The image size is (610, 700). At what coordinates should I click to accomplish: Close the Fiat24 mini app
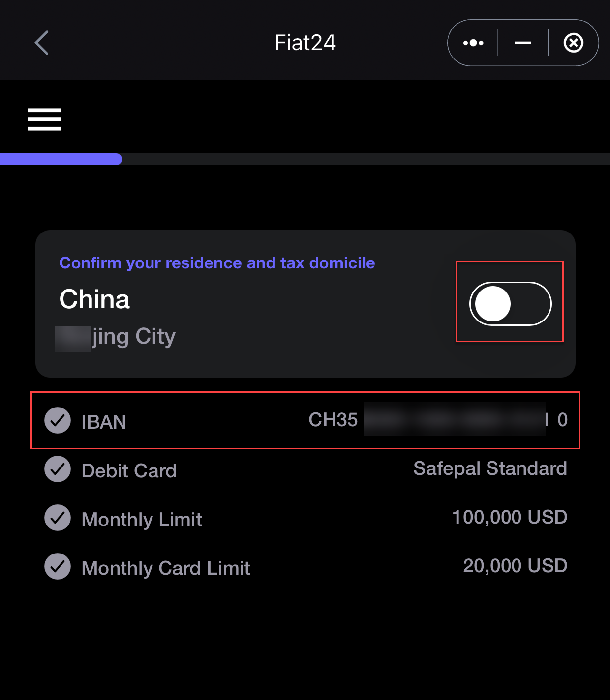(573, 43)
